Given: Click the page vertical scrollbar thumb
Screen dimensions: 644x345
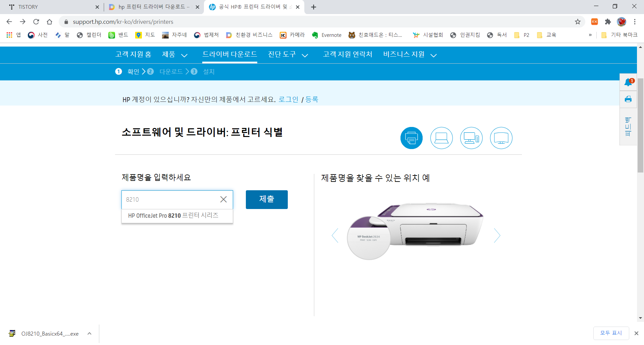Looking at the screenshot, I should tap(640, 126).
